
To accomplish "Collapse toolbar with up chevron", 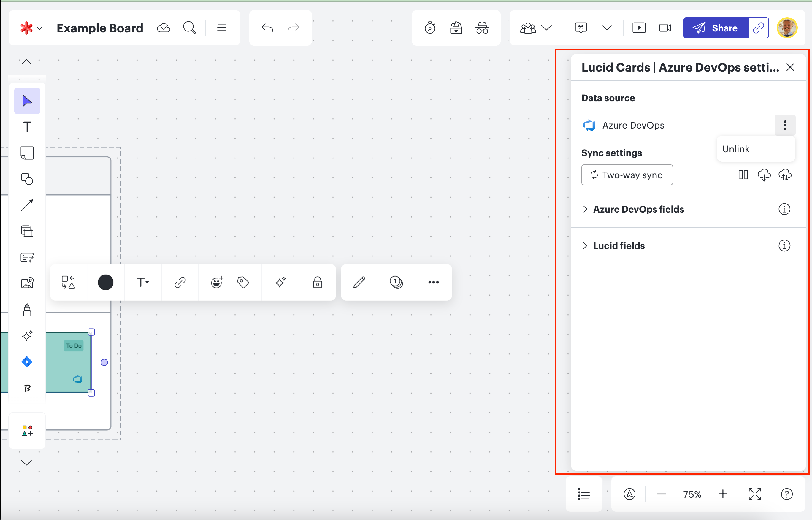I will pos(27,62).
